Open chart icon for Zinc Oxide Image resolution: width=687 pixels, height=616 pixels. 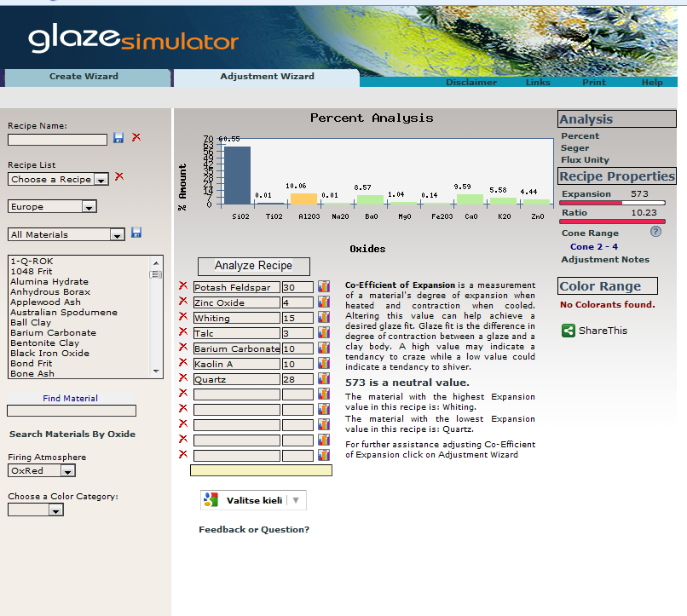324,302
